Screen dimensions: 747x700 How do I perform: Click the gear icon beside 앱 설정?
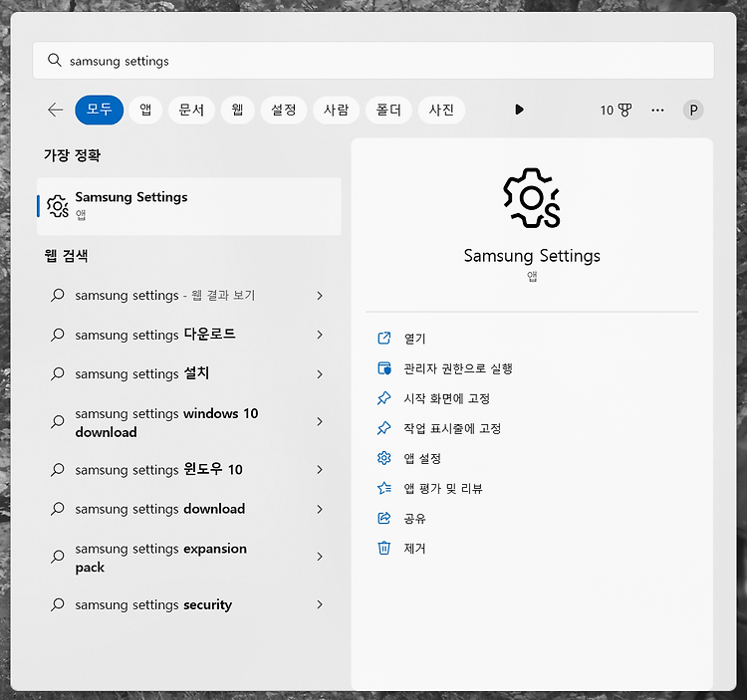pos(384,458)
